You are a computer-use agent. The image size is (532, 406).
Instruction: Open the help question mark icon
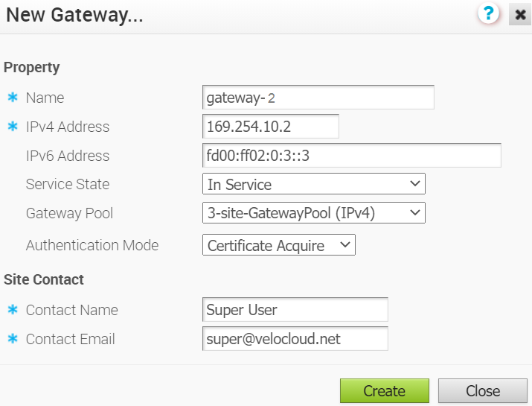coord(489,14)
